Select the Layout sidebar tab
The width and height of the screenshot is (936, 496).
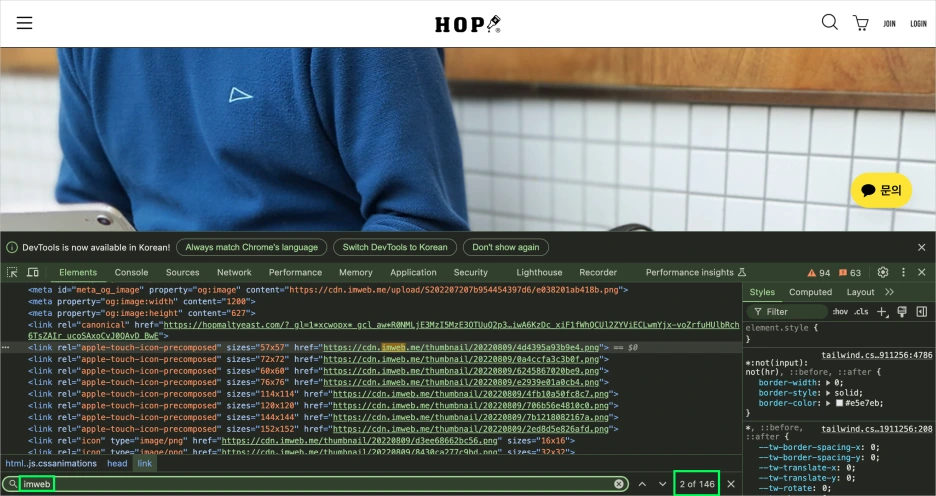(860, 292)
